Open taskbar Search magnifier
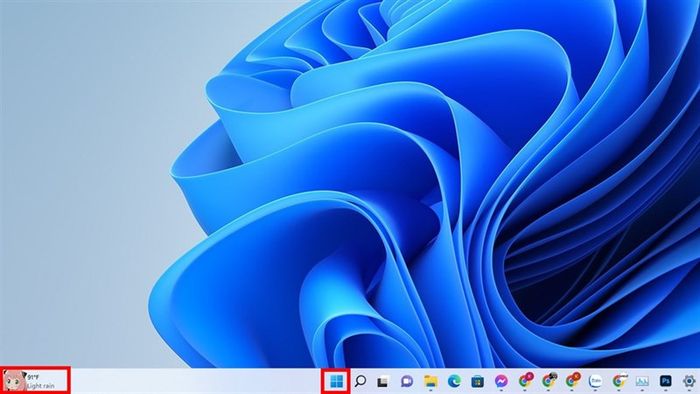Image resolution: width=700 pixels, height=394 pixels. [360, 381]
